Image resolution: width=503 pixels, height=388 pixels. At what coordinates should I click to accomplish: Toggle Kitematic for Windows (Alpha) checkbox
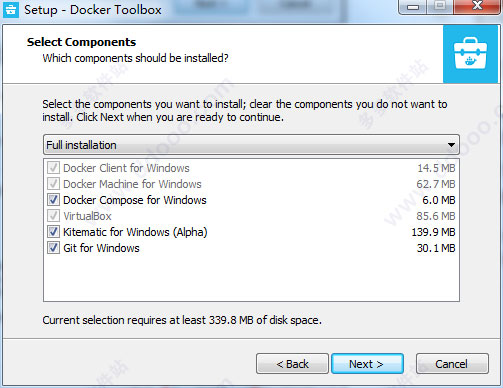pyautogui.click(x=53, y=232)
